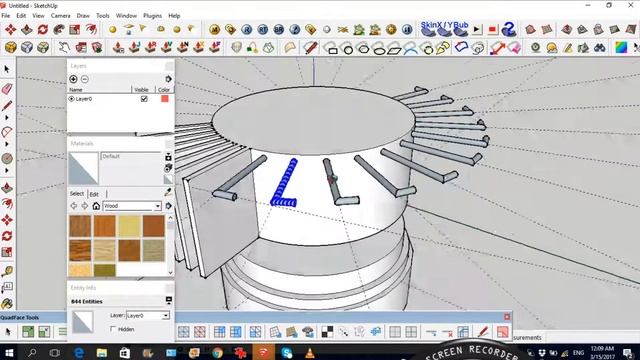
Task: Click the binoculars icon in toolbar
Action: pyautogui.click(x=600, y=47)
